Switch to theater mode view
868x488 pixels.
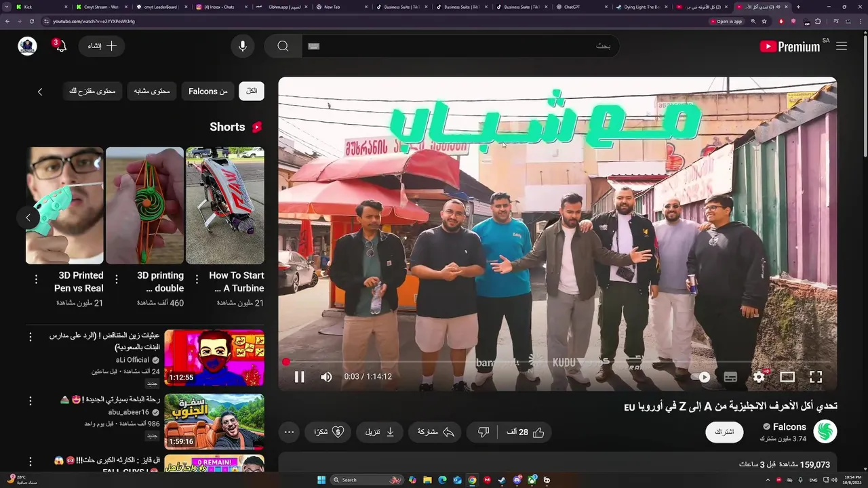pos(787,377)
